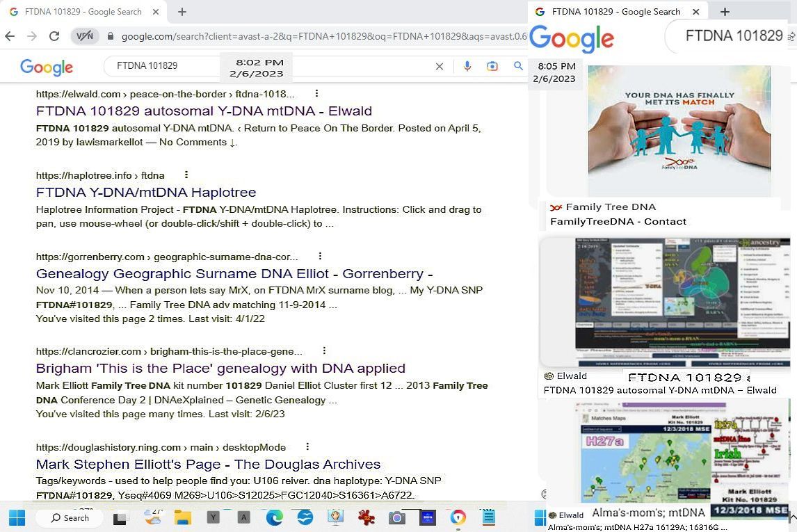The width and height of the screenshot is (797, 532).
Task: View site info via the padlock icon
Action: click(x=111, y=36)
